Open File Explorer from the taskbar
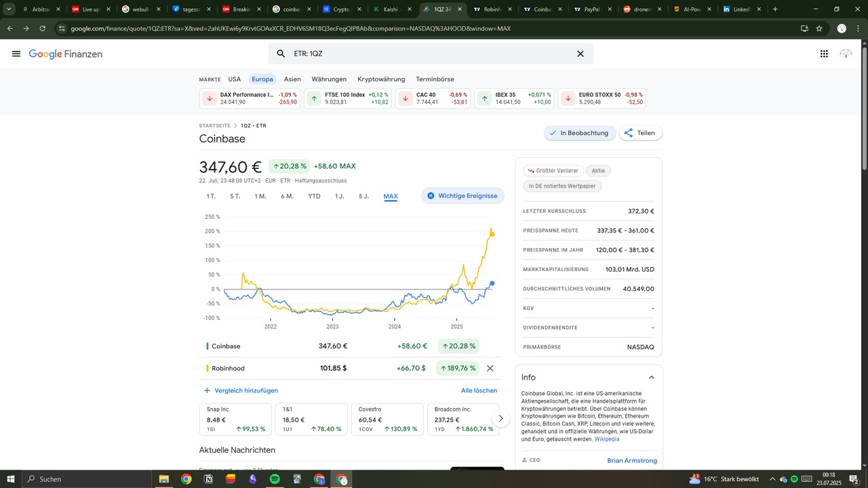868x488 pixels. tap(163, 479)
